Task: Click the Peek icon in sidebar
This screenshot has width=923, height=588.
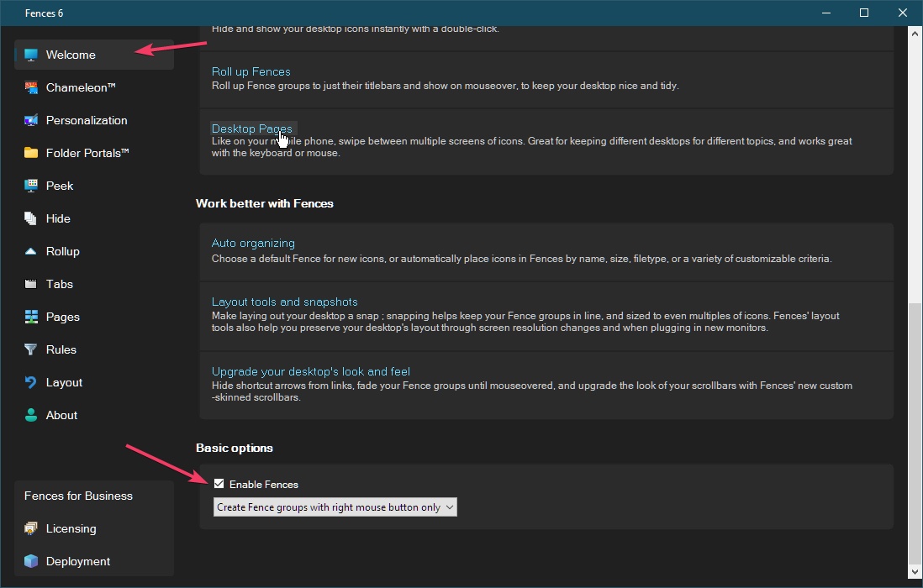Action: 31,186
